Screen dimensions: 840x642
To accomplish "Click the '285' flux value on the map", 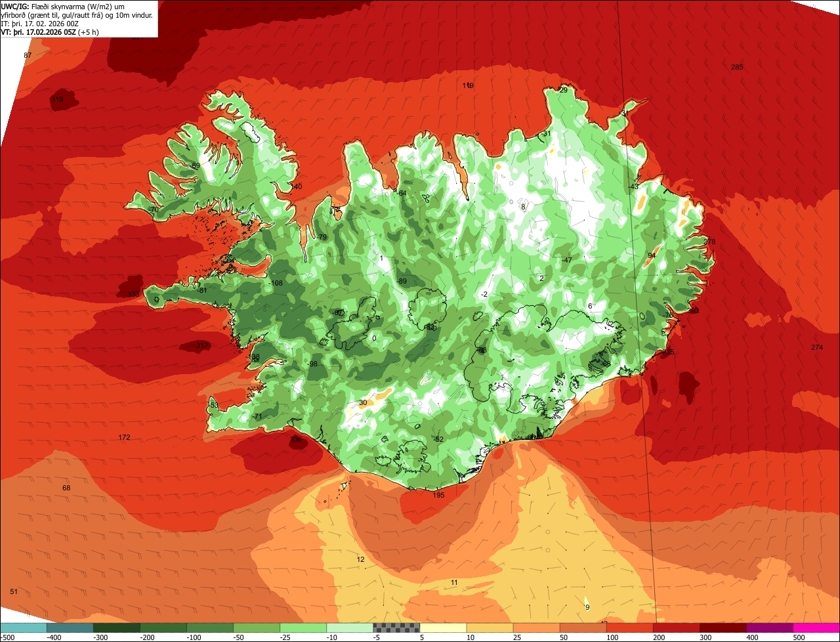I will point(737,67).
